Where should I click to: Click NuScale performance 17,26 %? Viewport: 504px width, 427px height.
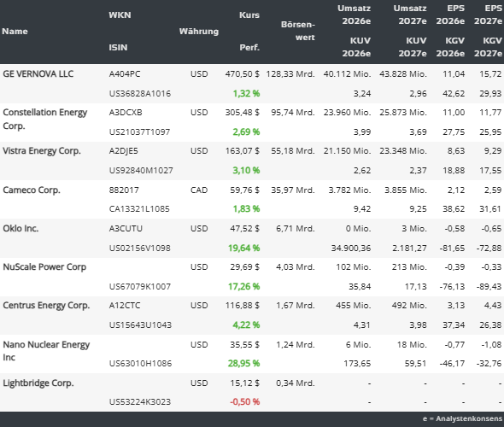(x=244, y=286)
